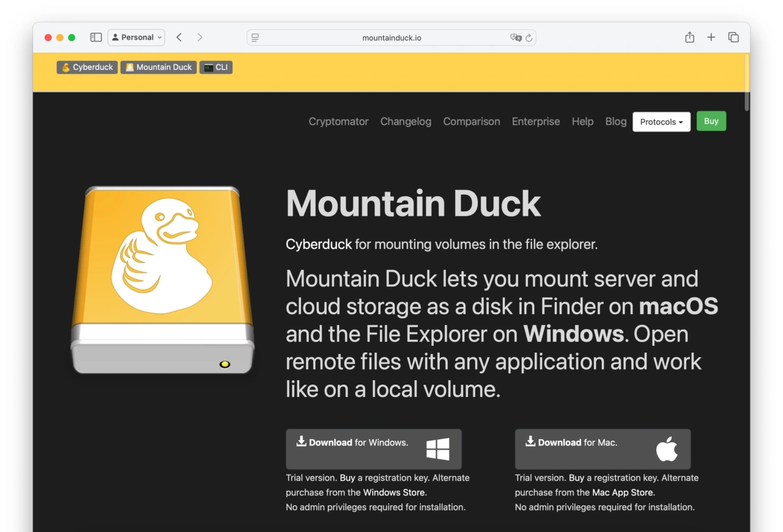
Task: Expand the Personal profile chevron
Action: point(158,37)
